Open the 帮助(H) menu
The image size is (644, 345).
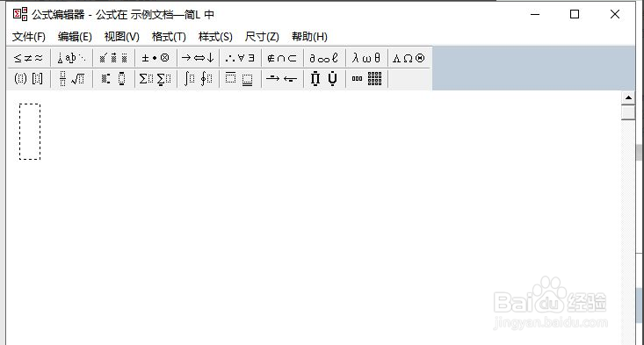309,37
